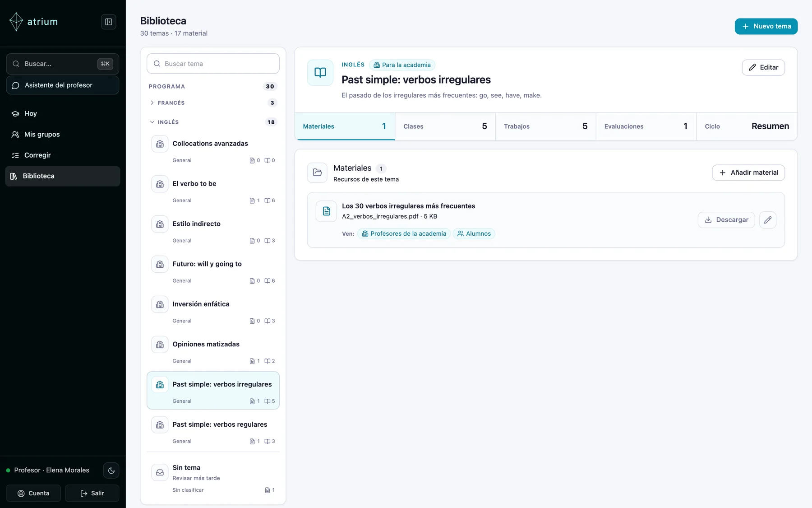Screen dimensions: 812x508
Task: Click the pencil icon beside Descargar
Action: (x=767, y=220)
